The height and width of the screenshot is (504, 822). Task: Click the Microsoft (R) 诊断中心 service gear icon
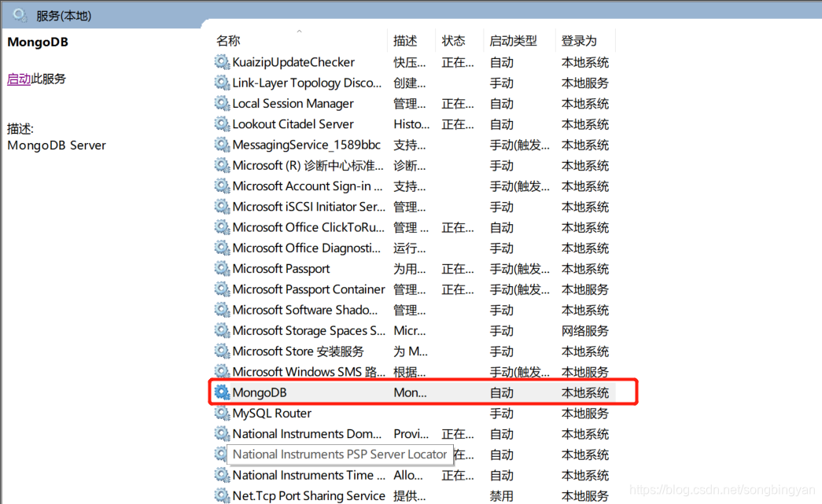pyautogui.click(x=223, y=165)
